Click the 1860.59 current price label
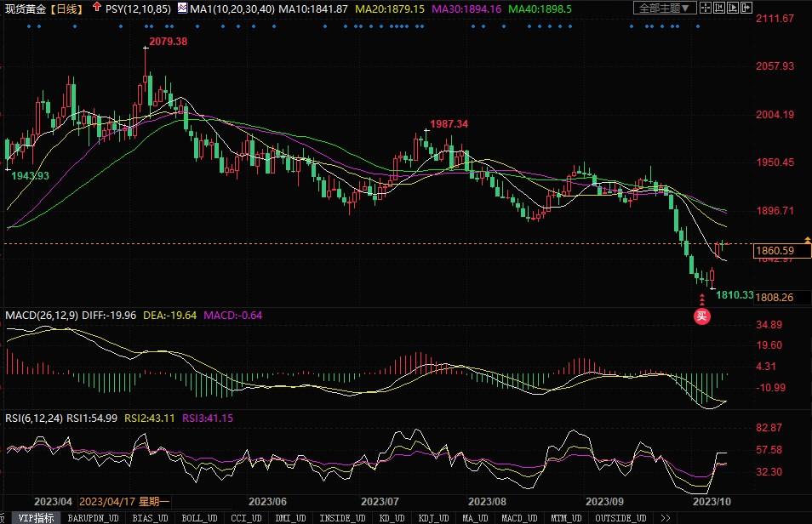Viewport: 812px width, 524px height. (x=775, y=251)
